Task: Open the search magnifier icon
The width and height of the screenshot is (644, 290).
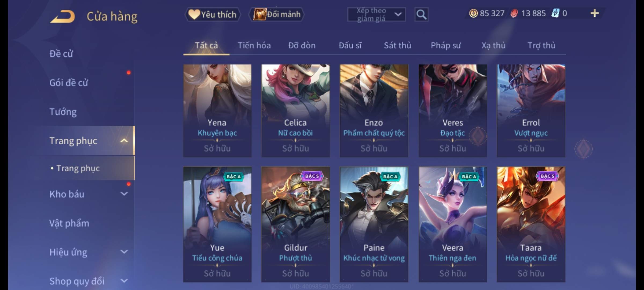Action: pos(421,15)
